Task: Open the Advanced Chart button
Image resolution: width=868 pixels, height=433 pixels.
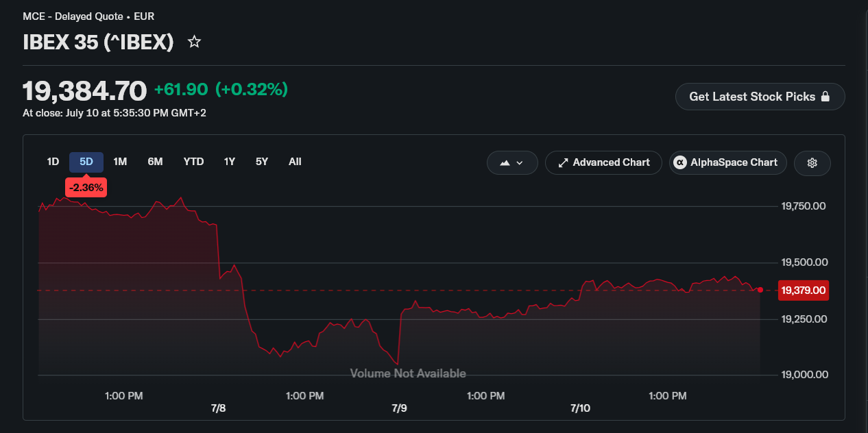Action: coord(603,163)
